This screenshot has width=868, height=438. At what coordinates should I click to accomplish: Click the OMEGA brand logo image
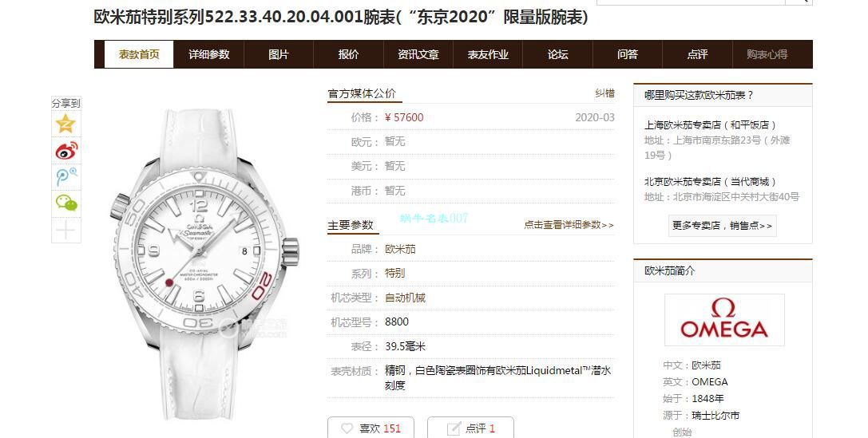click(x=724, y=320)
